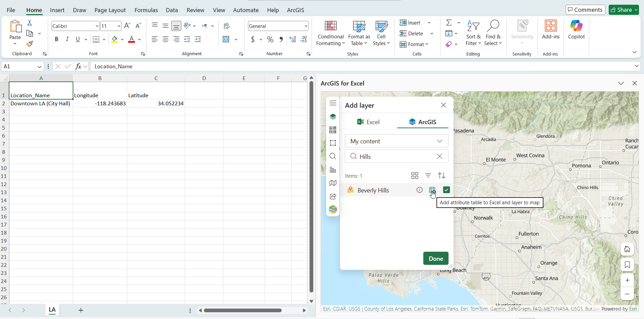Image resolution: width=644 pixels, height=319 pixels.
Task: Uncheck the Beverly Hills layer checkbox
Action: click(x=446, y=190)
